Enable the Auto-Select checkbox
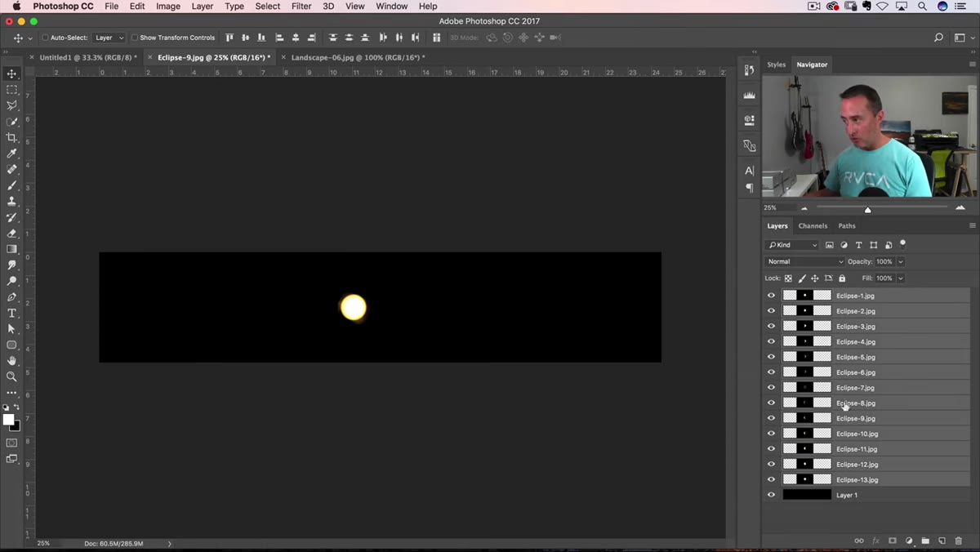Viewport: 980px width, 552px height. click(x=46, y=38)
